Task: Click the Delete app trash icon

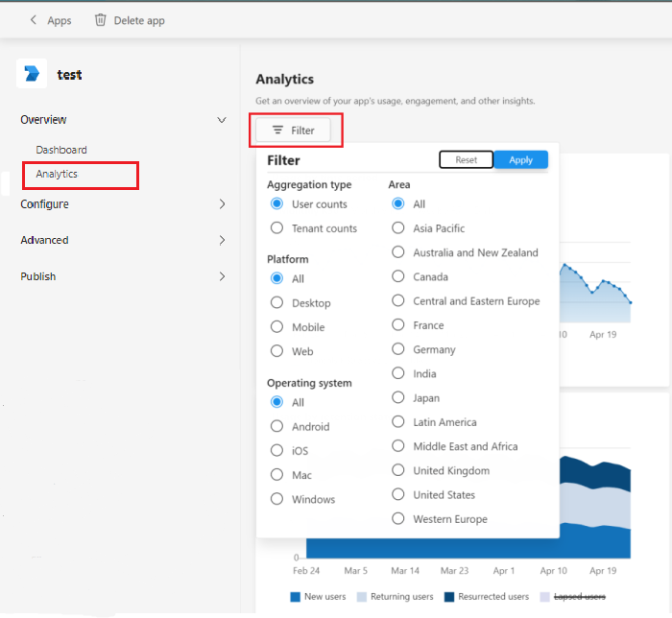Action: coord(100,20)
